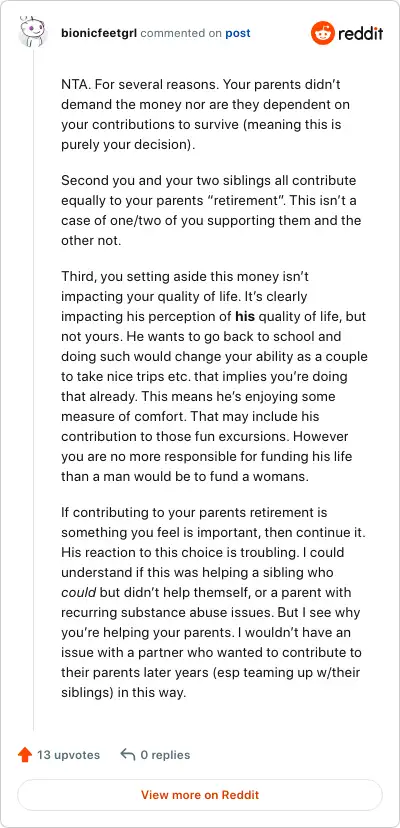Open the bionicfeetgrl username link
The image size is (400, 828).
pyautogui.click(x=99, y=34)
